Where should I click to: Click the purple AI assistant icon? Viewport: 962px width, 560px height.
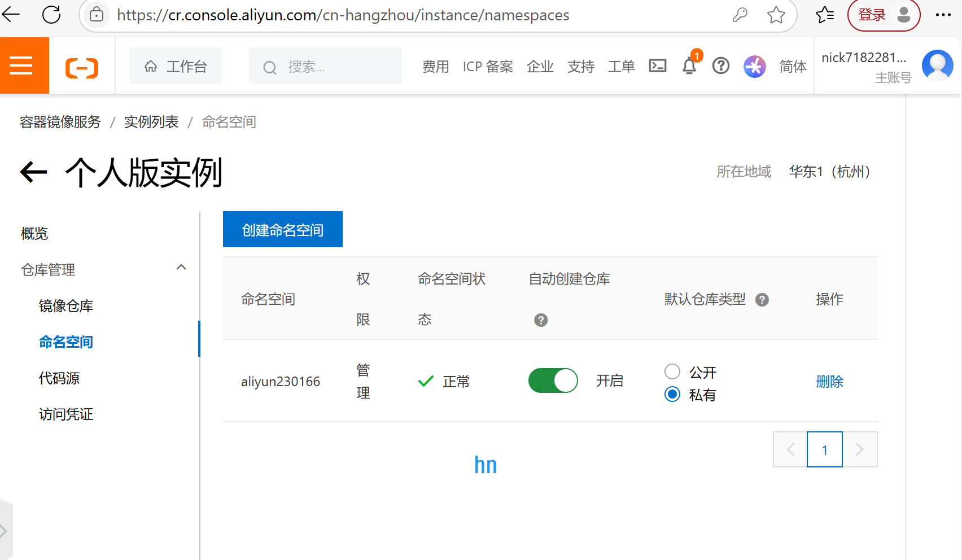click(754, 66)
